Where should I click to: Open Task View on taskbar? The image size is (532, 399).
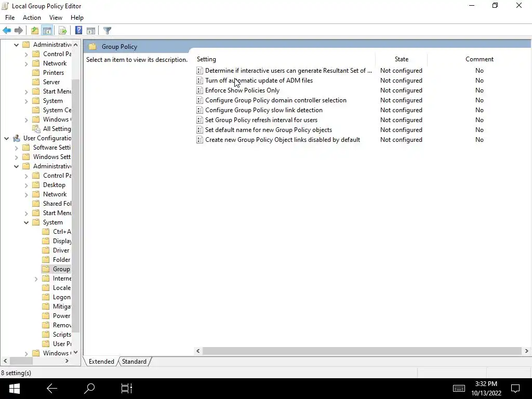click(x=127, y=389)
